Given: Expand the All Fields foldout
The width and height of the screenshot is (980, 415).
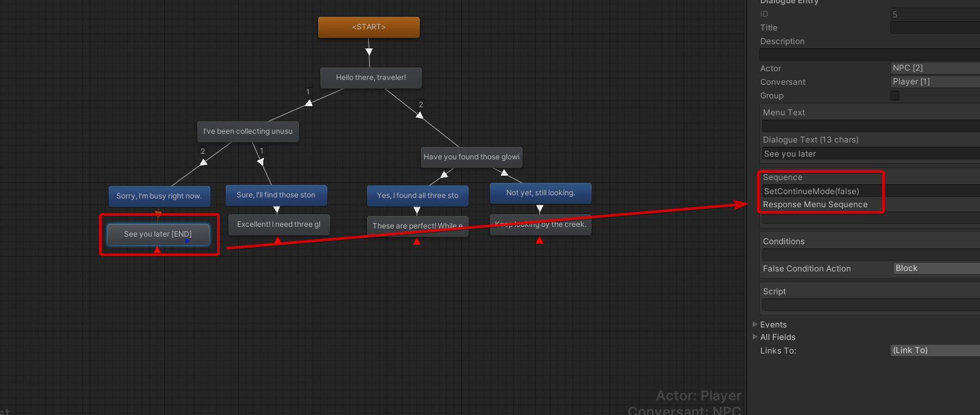Looking at the screenshot, I should coord(755,337).
